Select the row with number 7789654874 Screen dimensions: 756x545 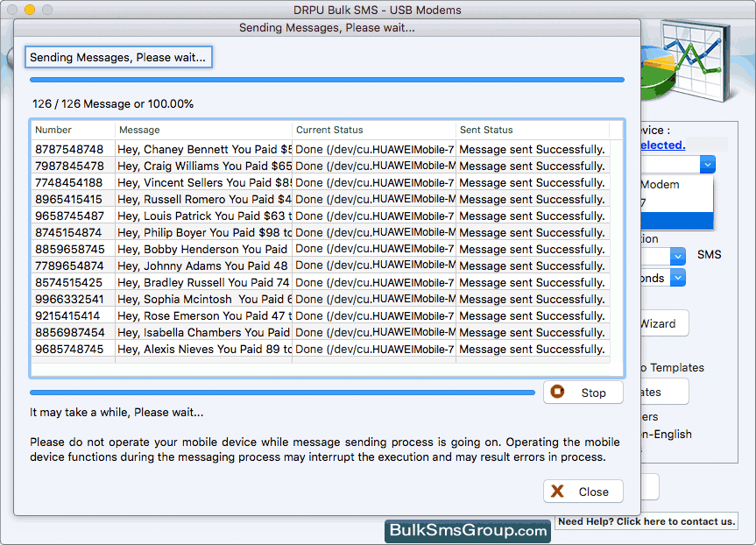[321, 265]
